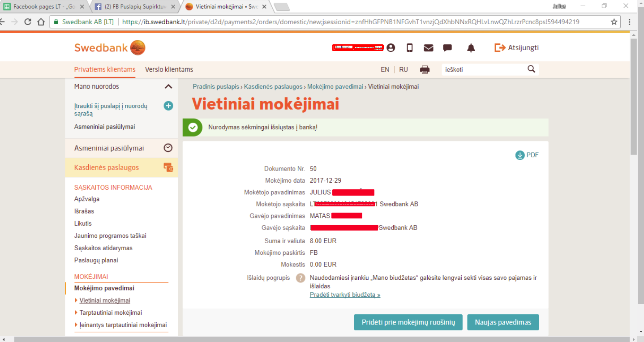Open Paslaugų planai in sidebar
The height and width of the screenshot is (342, 644).
click(96, 260)
